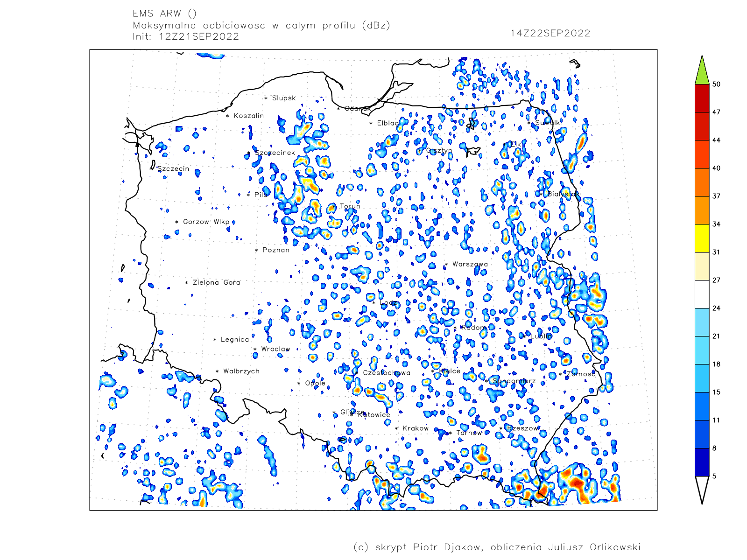Click the Rzeszow city label
747x560 pixels.
coord(522,428)
